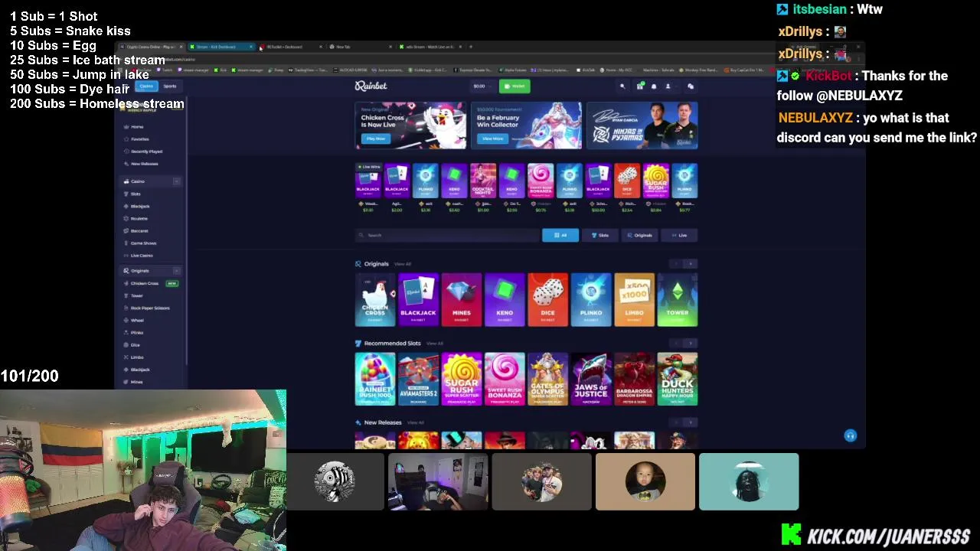980x551 pixels.
Task: Switch to the New Tab browser tab
Action: 360,47
